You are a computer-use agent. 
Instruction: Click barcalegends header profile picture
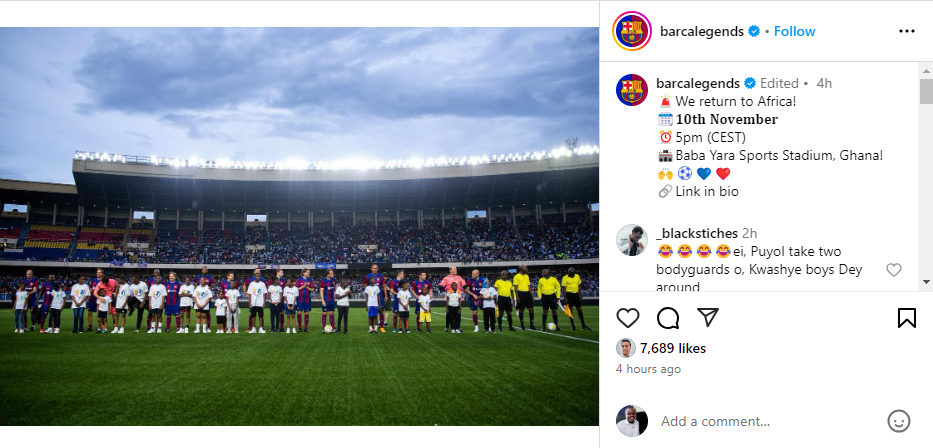click(x=632, y=31)
